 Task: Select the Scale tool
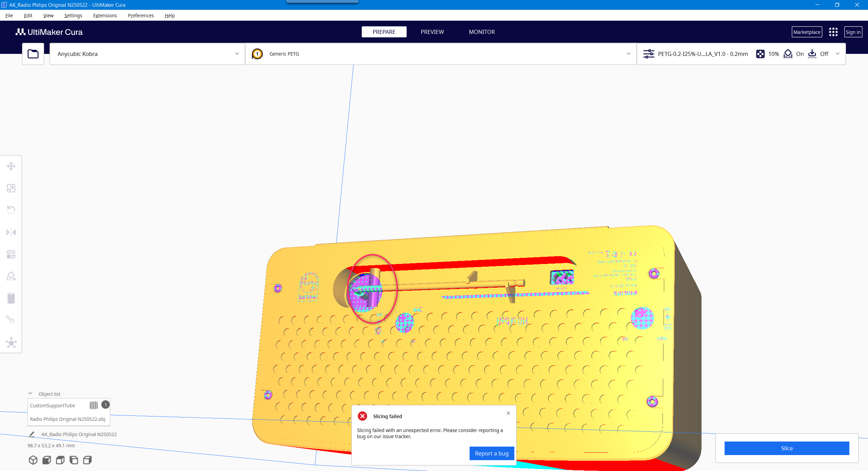click(11, 188)
